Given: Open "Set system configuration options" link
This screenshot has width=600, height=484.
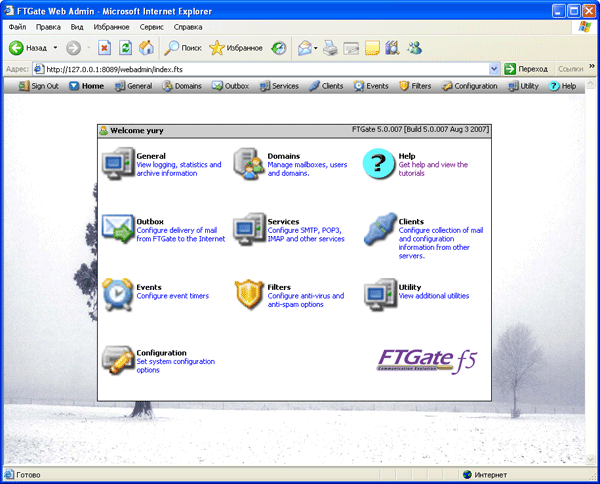Looking at the screenshot, I should click(x=176, y=366).
